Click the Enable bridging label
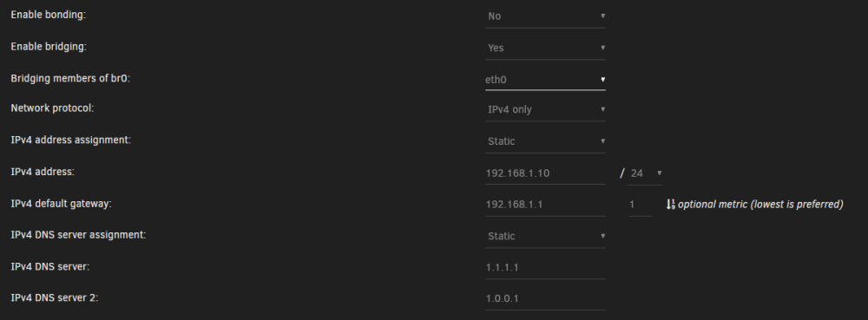Image resolution: width=868 pixels, height=320 pixels. tap(49, 47)
